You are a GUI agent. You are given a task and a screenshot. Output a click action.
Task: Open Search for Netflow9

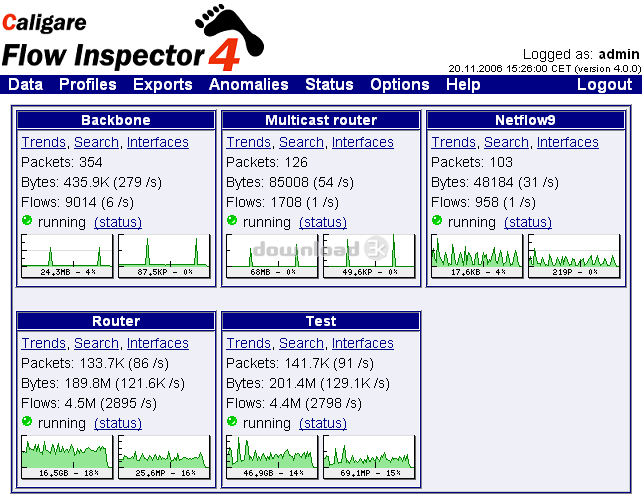pos(506,142)
